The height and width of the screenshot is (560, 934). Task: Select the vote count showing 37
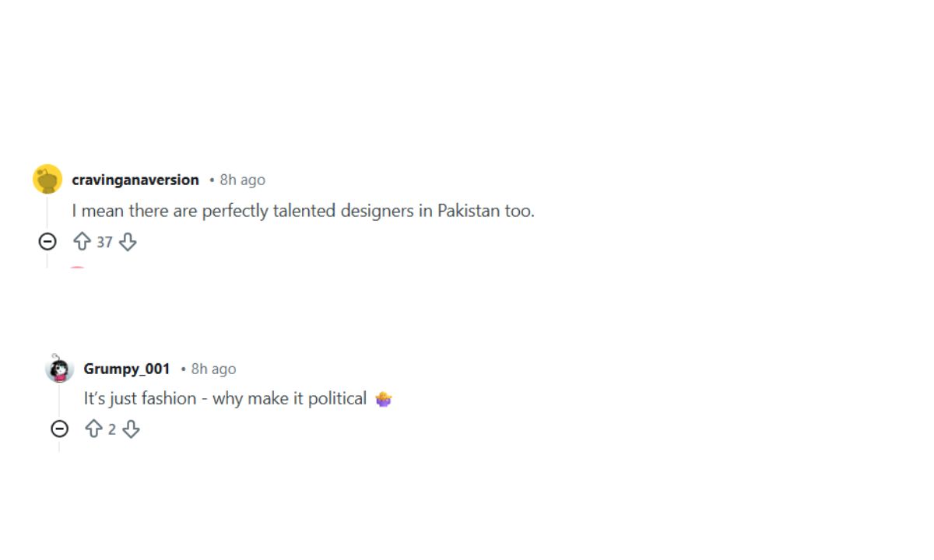click(x=104, y=242)
